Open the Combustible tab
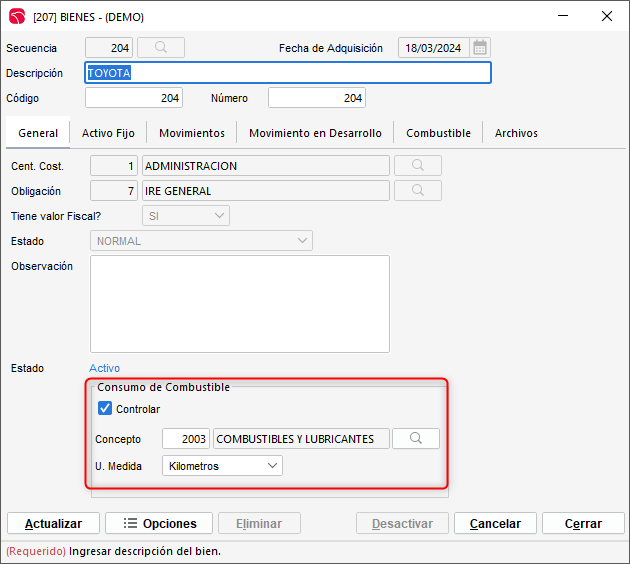Screen dimensions: 630x564 [x=438, y=133]
